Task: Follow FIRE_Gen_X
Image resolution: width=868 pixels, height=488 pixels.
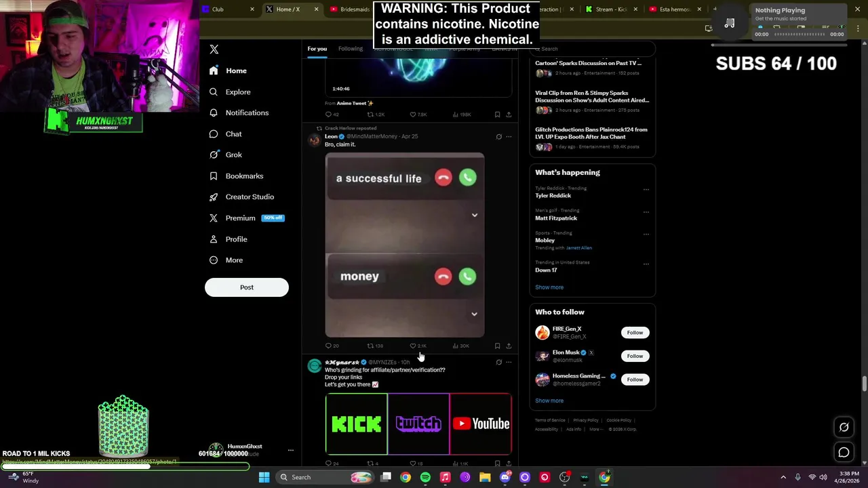Action: 635,332
